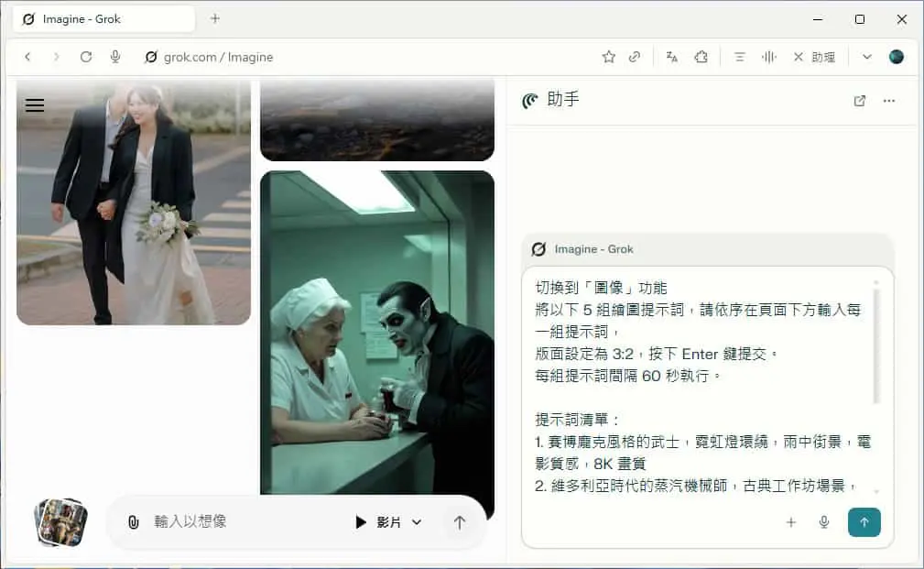The image size is (924, 569).
Task: Submit prompt with the Imagine up arrow
Action: click(x=460, y=522)
